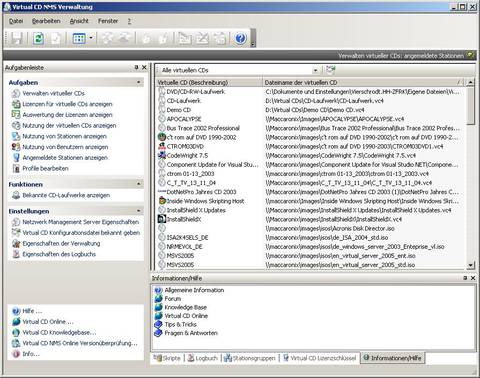Viewport: 480px width, 378px height.
Task: Click the 'Virtual CD Knowledgebase...' icon
Action: pos(16,333)
